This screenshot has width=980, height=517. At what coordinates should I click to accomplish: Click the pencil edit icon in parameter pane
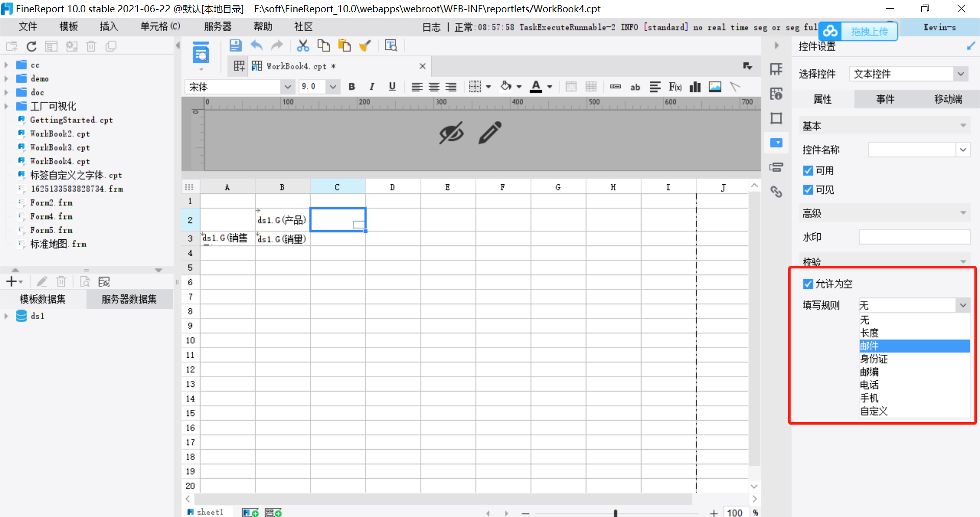coord(490,133)
